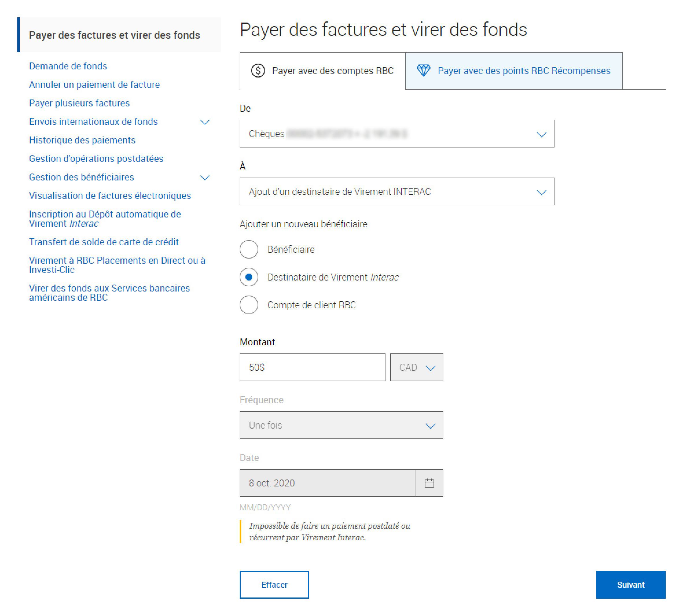Click the Suivant button
The image size is (683, 616).
point(631,584)
